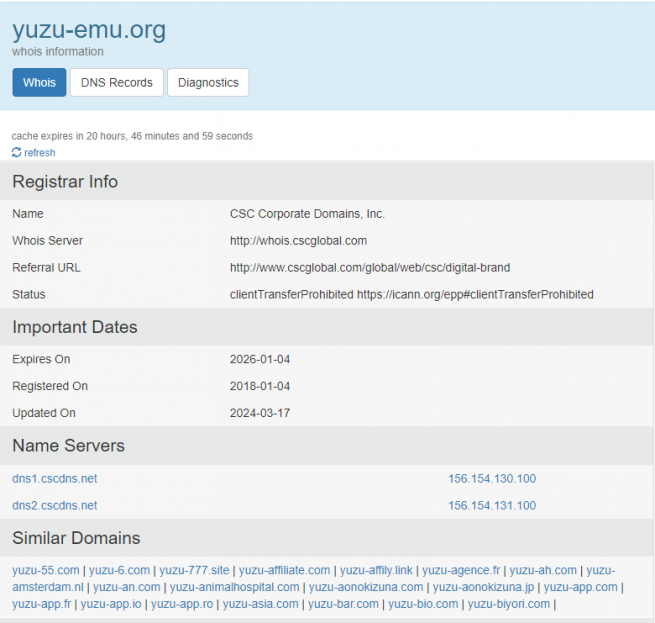Open the Whois tab
Screen dimensions: 655x623
pyautogui.click(x=39, y=82)
